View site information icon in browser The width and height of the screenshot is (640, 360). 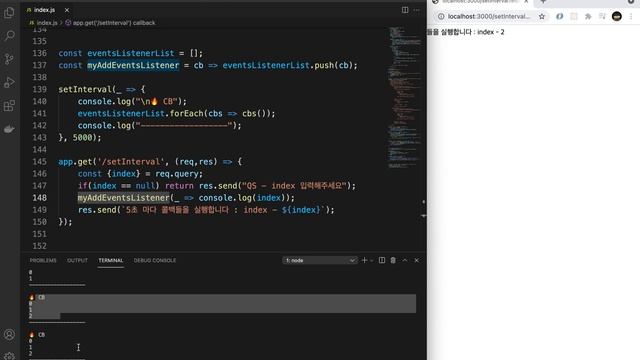pyautogui.click(x=441, y=16)
